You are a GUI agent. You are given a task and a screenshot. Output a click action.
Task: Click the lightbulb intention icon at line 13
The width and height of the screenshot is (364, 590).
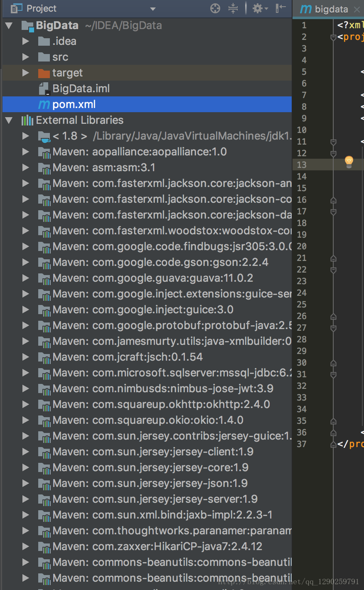[x=349, y=162]
